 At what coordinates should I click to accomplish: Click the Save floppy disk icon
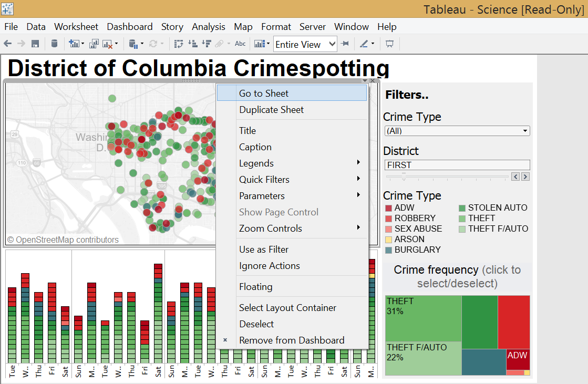pyautogui.click(x=35, y=44)
